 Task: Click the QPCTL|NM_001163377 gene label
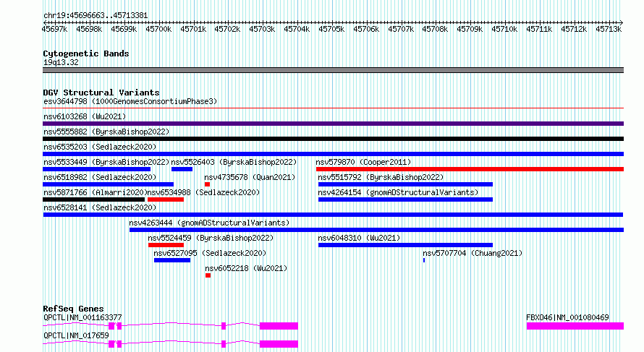click(x=82, y=317)
